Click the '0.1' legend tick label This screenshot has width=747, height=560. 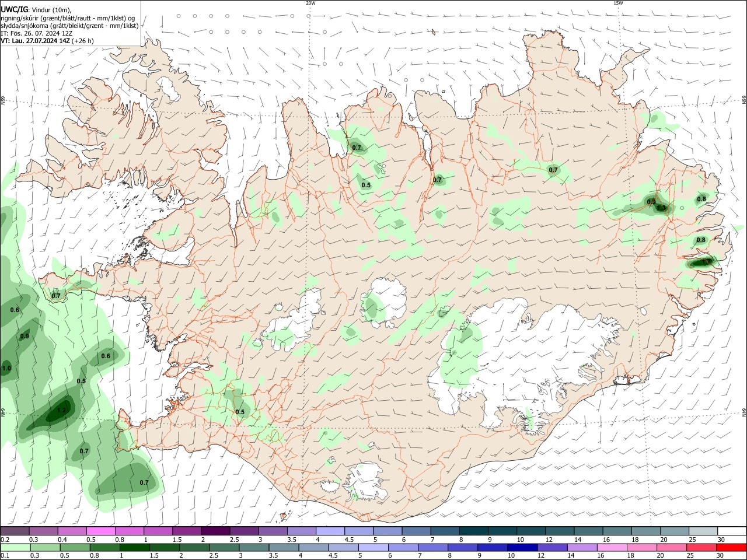(x=5, y=556)
